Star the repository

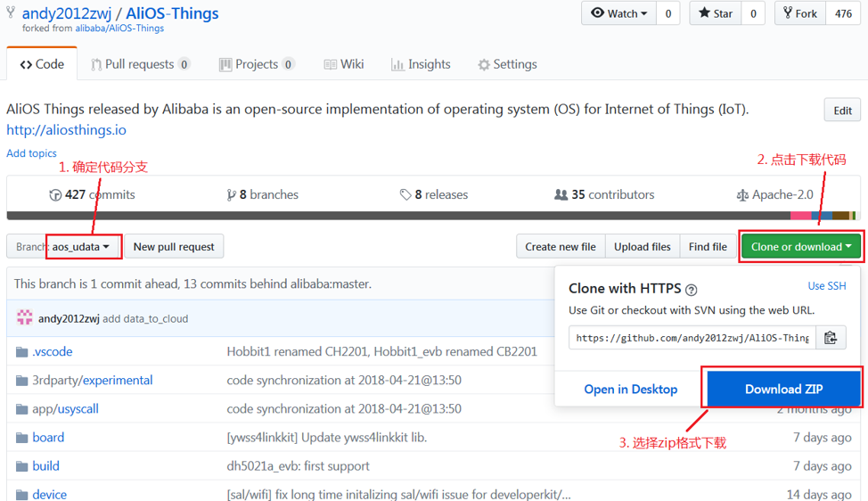[x=716, y=13]
